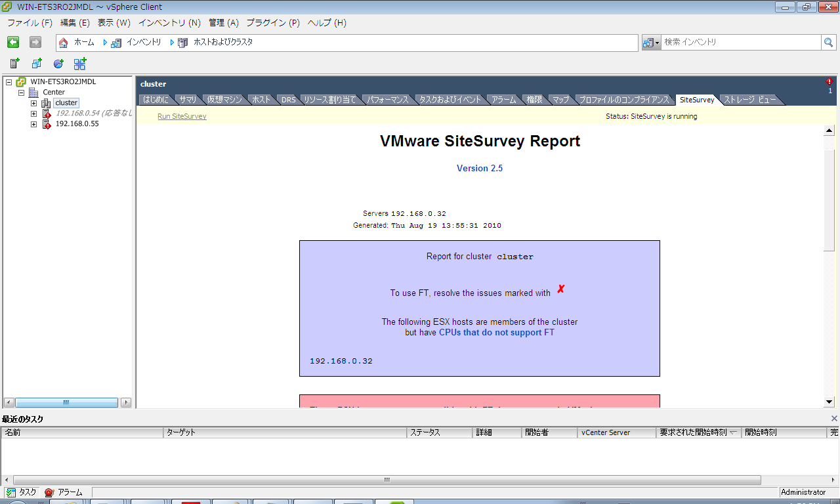Click report vertical scrollbar down arrow
The width and height of the screenshot is (840, 504).
pos(829,402)
